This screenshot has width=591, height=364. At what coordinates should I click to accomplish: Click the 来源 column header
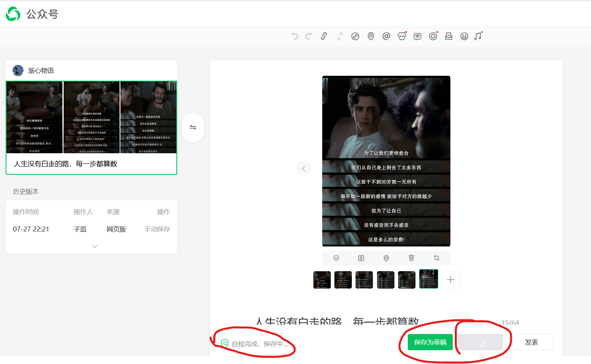coord(113,212)
